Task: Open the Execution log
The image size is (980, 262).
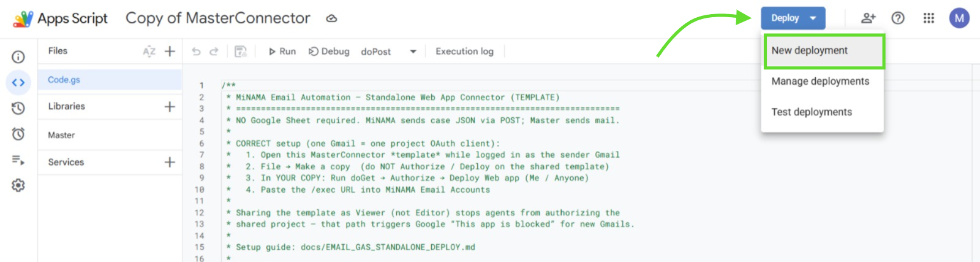Action: click(x=464, y=52)
